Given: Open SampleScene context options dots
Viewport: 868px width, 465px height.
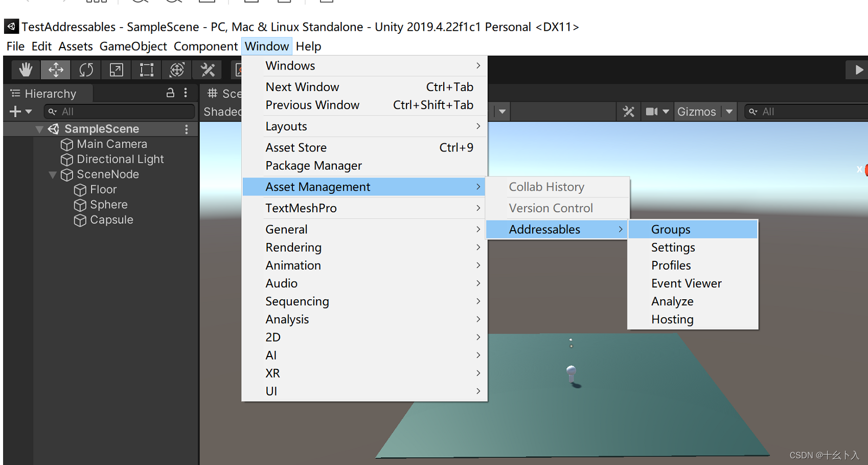Looking at the screenshot, I should [x=187, y=129].
